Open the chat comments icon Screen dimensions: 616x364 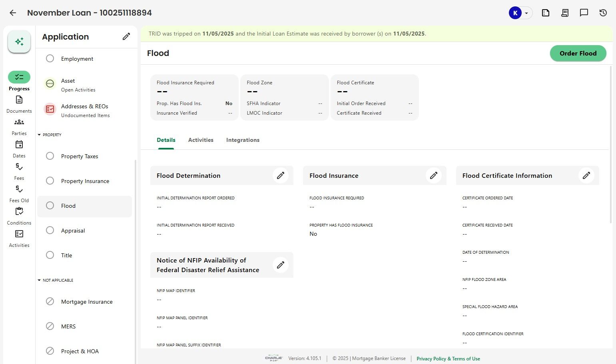click(584, 13)
